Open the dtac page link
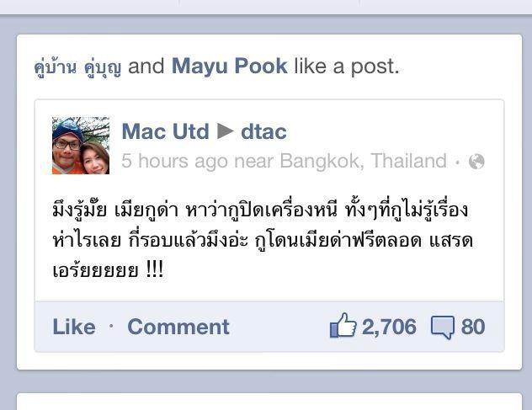Image resolution: width=532 pixels, height=410 pixels. pyautogui.click(x=263, y=131)
